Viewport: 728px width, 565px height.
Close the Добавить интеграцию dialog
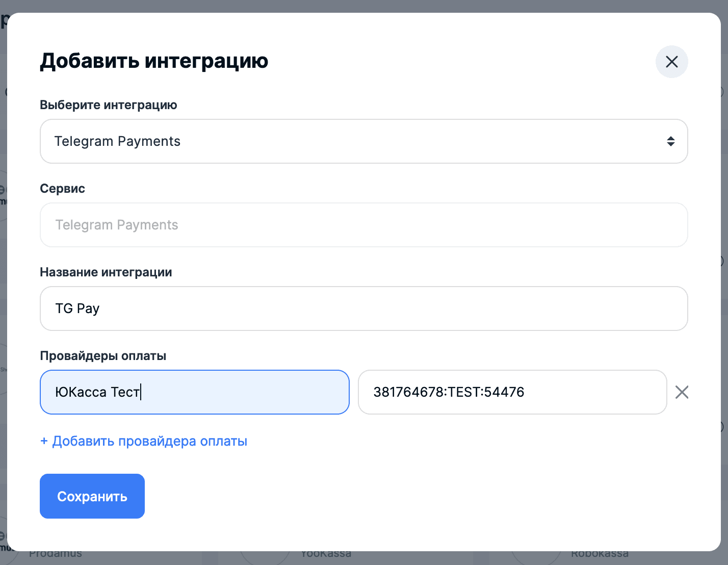coord(671,62)
